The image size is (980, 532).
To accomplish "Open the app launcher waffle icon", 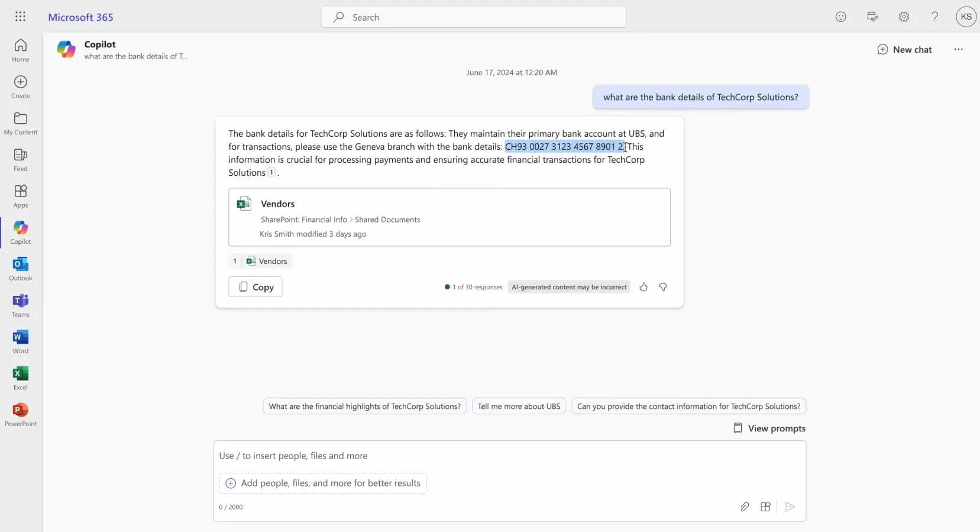I will point(20,17).
